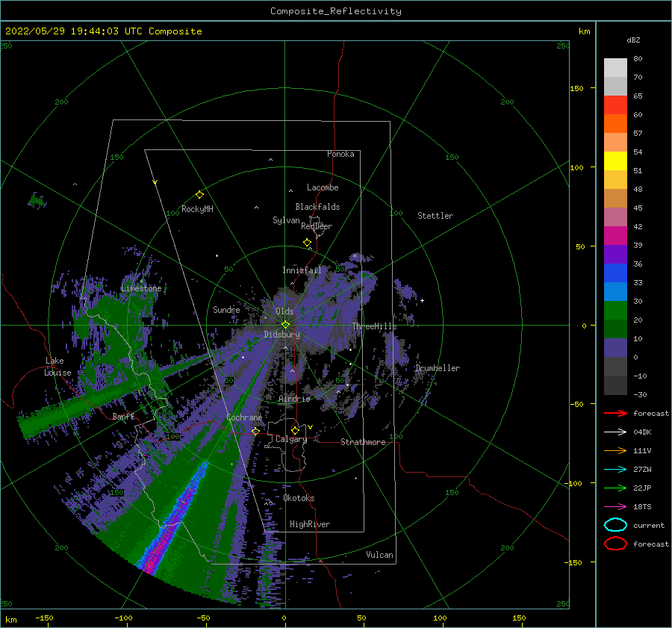Click the Airdrie city label
Viewport: 672px width, 628px height.
click(294, 399)
